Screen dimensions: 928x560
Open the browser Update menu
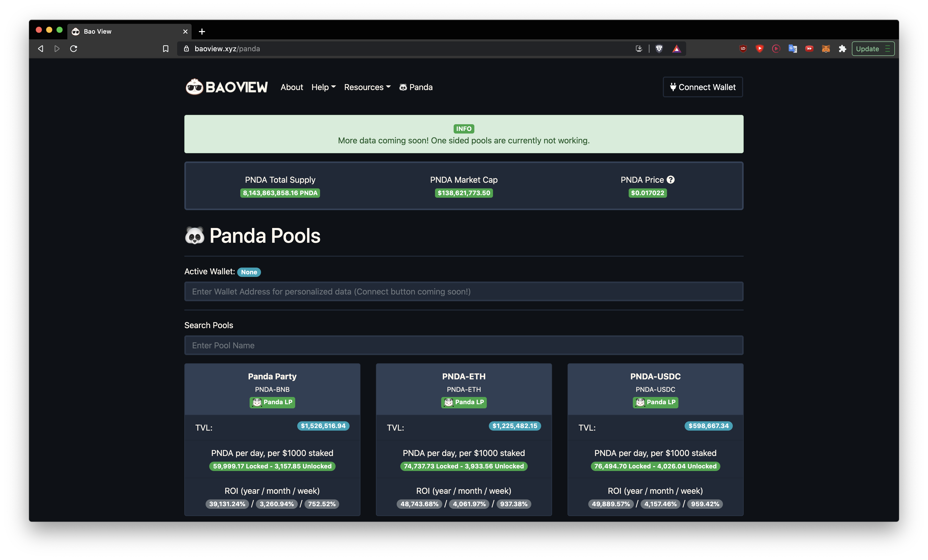tap(873, 49)
